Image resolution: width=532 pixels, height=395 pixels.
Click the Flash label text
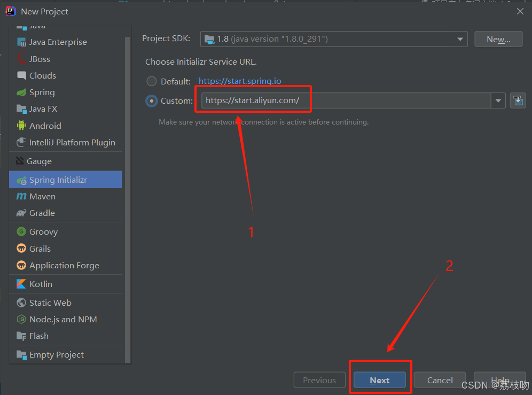pyautogui.click(x=38, y=336)
